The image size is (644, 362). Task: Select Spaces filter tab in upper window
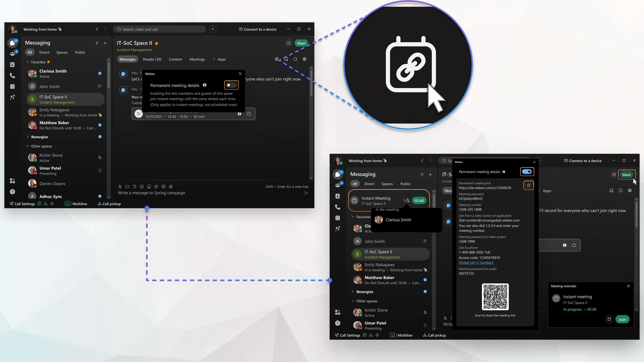pos(62,52)
